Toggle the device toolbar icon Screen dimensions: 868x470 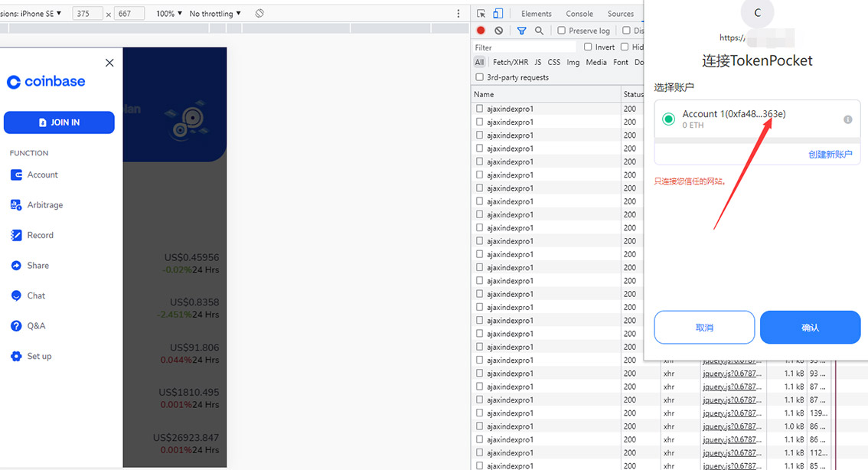[498, 14]
